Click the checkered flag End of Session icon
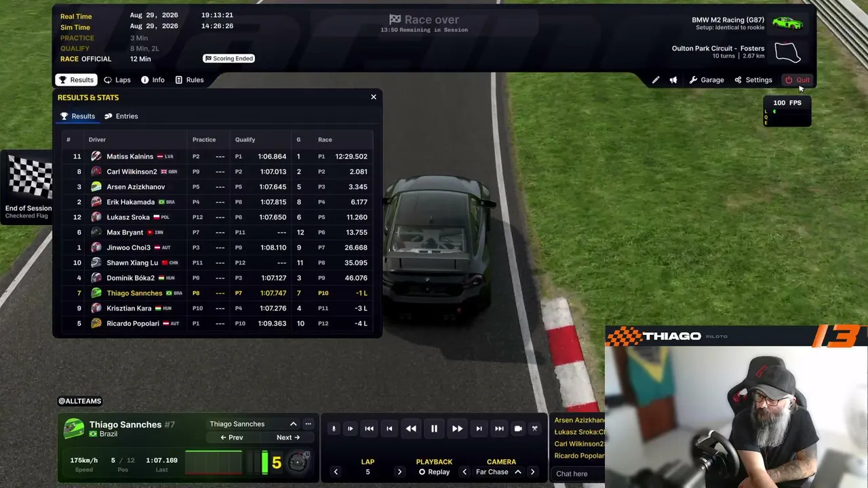Image resolution: width=868 pixels, height=488 pixels. point(29,178)
